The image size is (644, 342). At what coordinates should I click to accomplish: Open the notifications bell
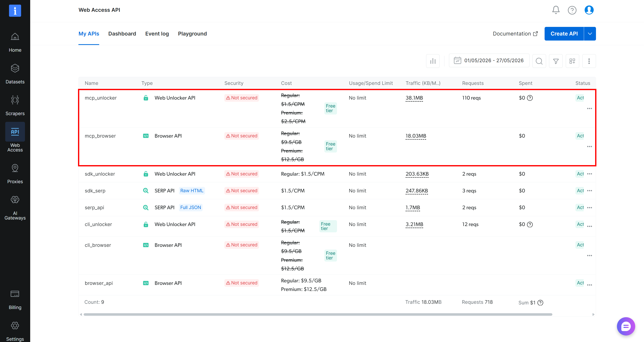[556, 10]
